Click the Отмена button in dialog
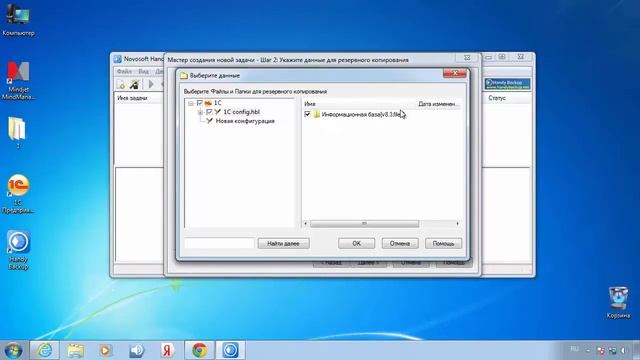640x360 pixels. pos(400,243)
